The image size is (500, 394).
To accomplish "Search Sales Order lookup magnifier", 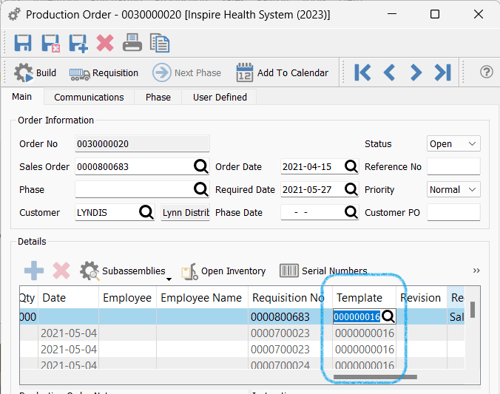I will (201, 166).
